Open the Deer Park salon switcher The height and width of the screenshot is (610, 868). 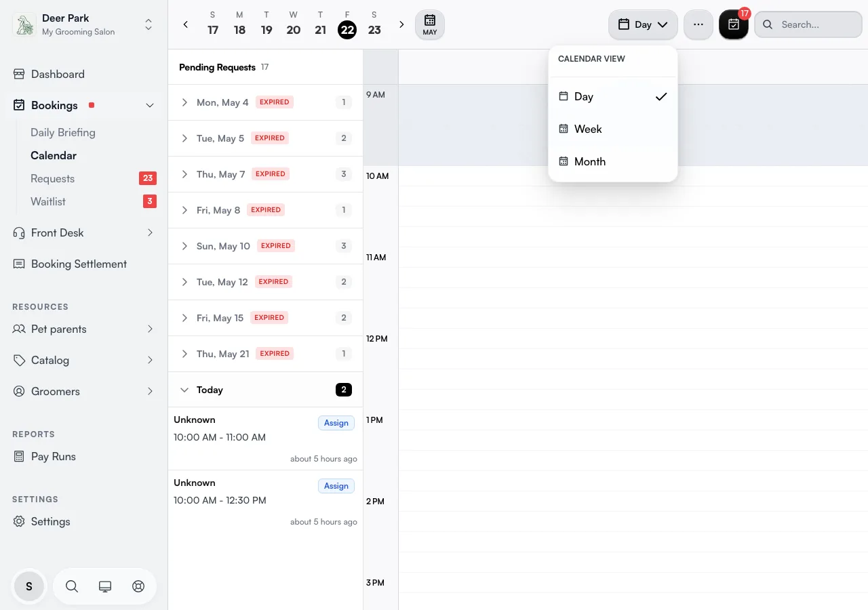coord(84,25)
